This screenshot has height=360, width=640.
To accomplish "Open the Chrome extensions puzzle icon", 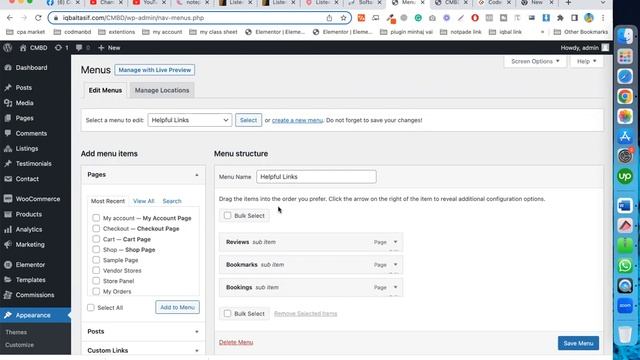I will (x=560, y=18).
